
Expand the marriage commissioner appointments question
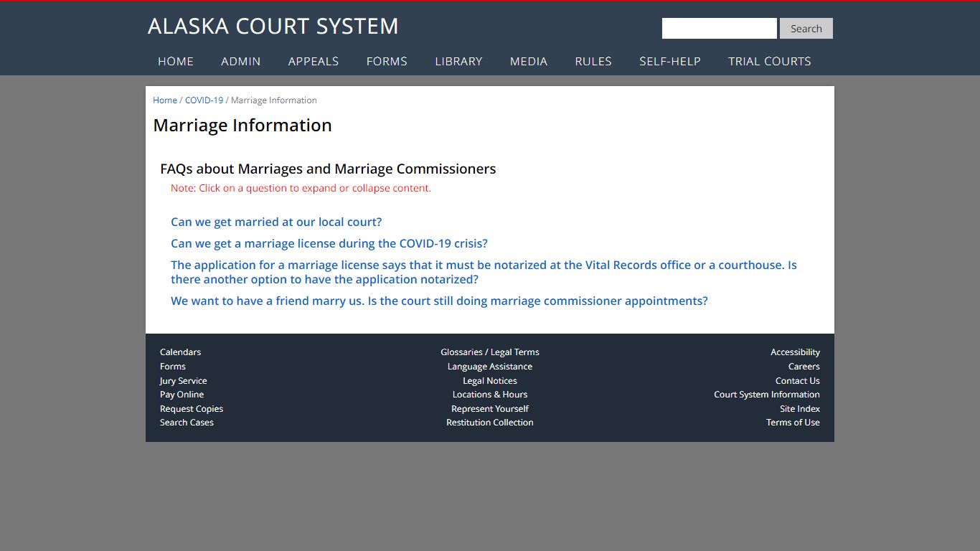(439, 301)
